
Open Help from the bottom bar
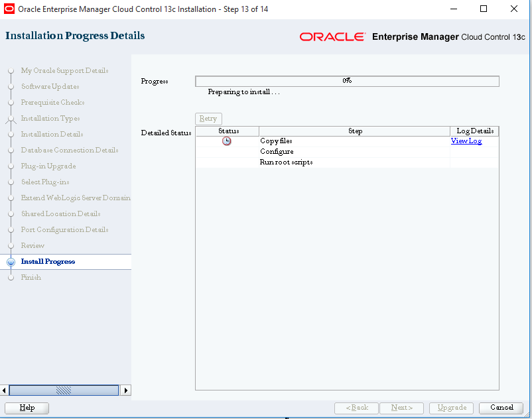tap(27, 408)
